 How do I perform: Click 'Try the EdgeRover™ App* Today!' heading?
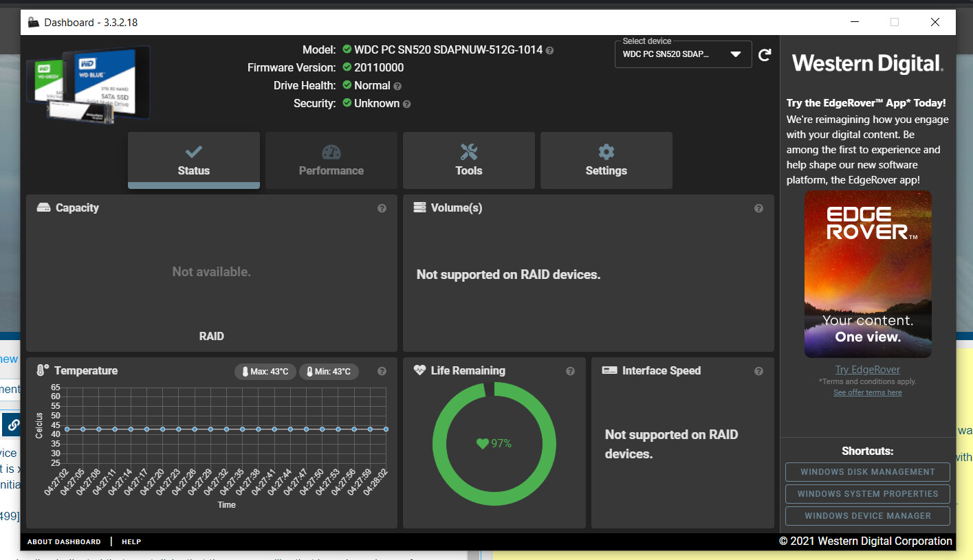(x=866, y=103)
